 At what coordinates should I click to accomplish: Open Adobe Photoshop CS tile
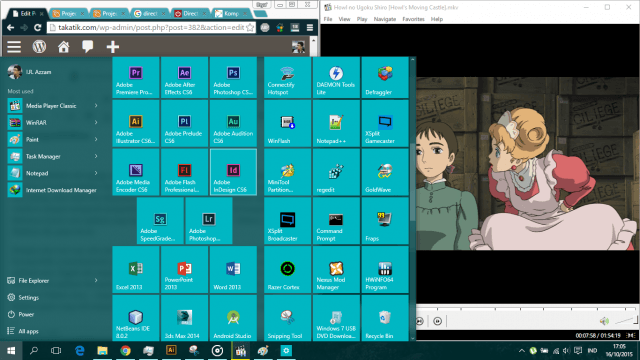[233, 78]
